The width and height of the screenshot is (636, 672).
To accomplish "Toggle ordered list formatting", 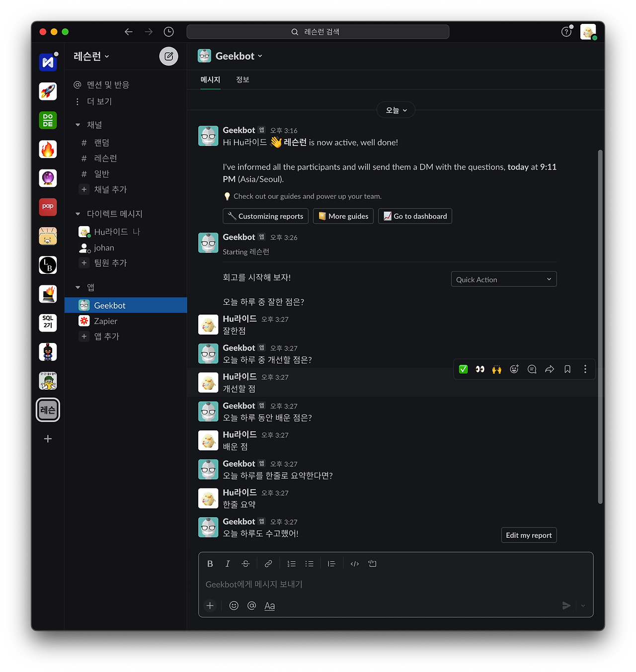I will tap(291, 564).
